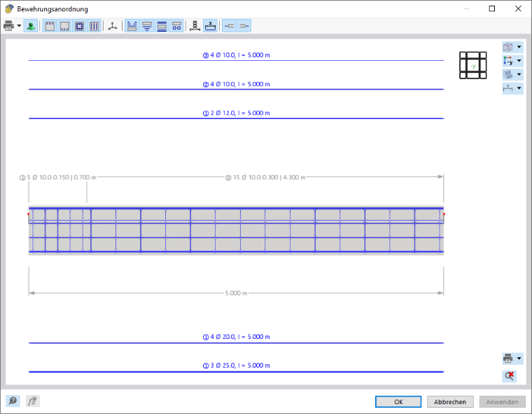Screen dimensions: 532x414
Task: Click the vertical dimension icon with stacked x
Action: click(195, 26)
